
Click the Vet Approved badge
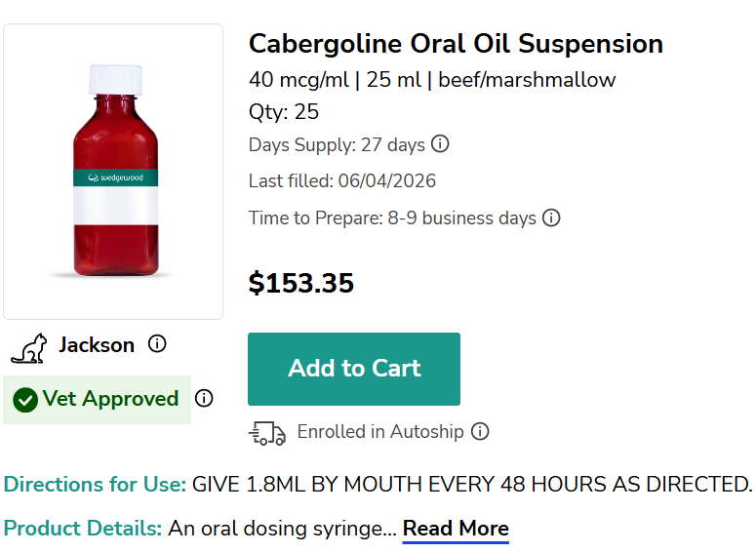[97, 400]
